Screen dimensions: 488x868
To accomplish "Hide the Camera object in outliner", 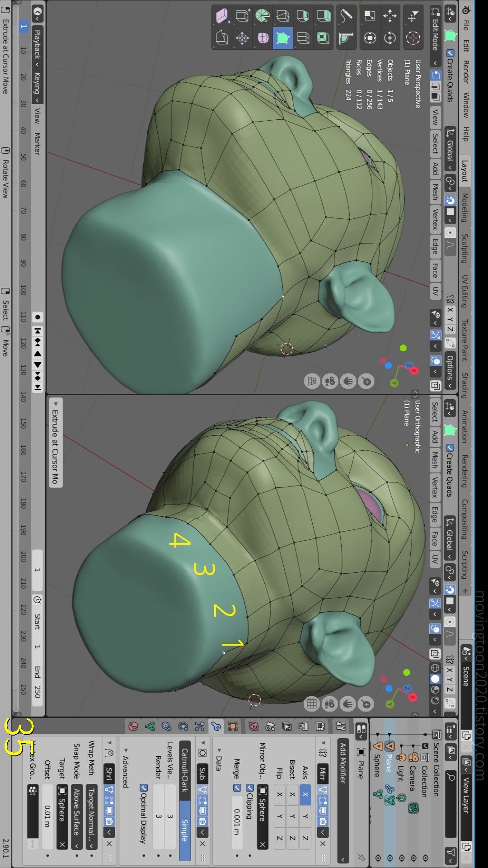I will 413,858.
